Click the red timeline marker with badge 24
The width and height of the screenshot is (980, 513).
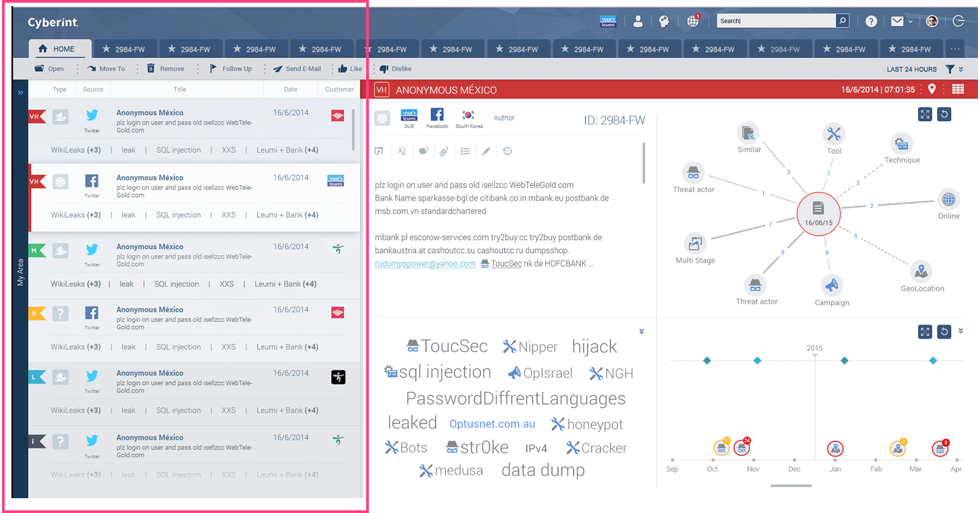click(742, 447)
